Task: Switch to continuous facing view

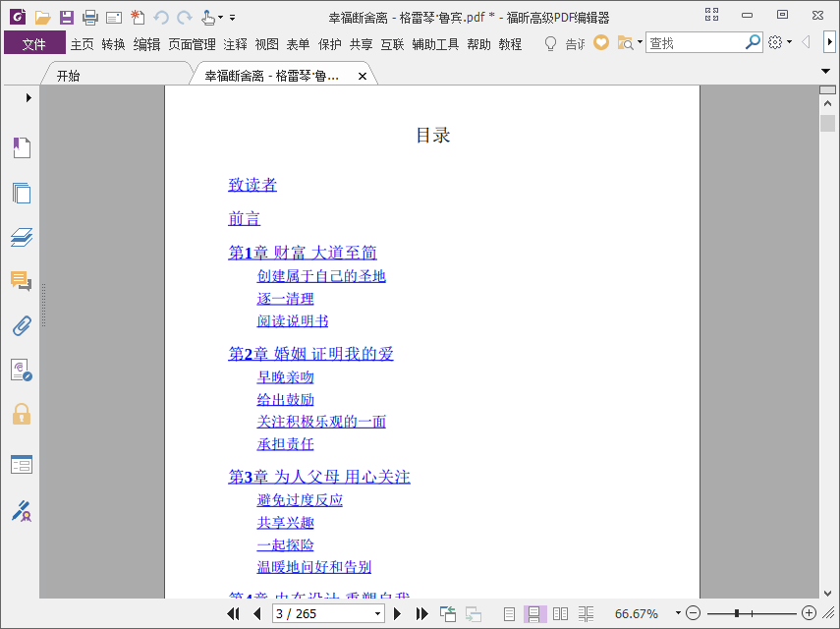Action: (587, 613)
